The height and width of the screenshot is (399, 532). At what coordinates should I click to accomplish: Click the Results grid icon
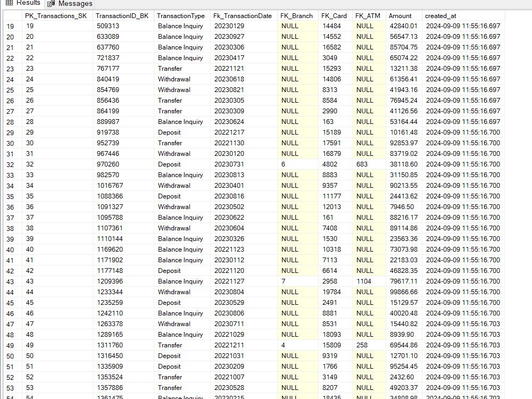(10, 3)
